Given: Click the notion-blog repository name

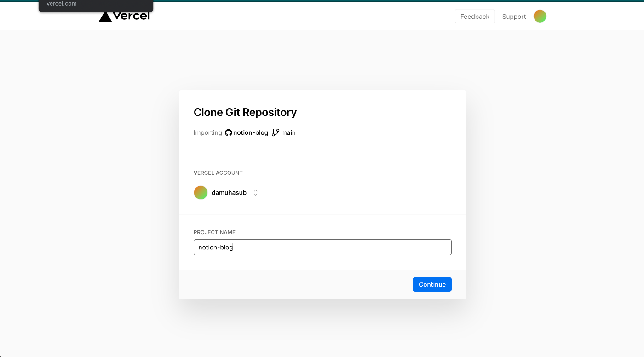Looking at the screenshot, I should pos(251,132).
